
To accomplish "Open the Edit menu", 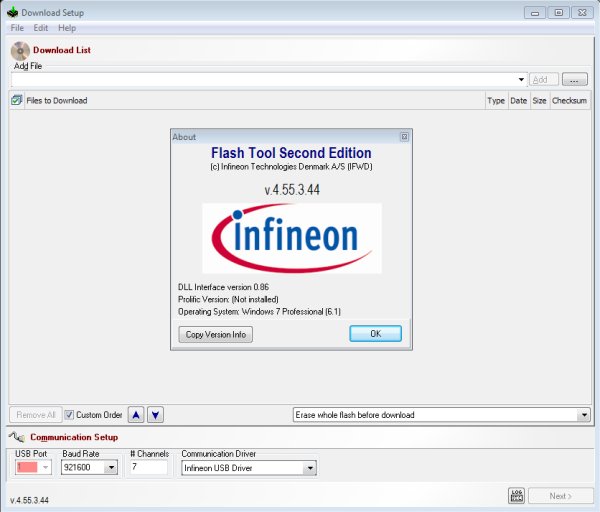I will [41, 28].
